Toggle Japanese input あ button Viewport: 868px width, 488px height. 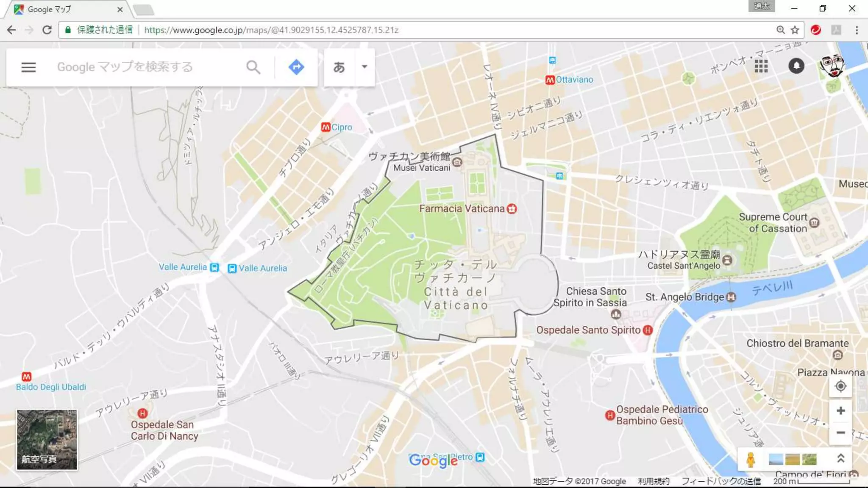coord(339,67)
